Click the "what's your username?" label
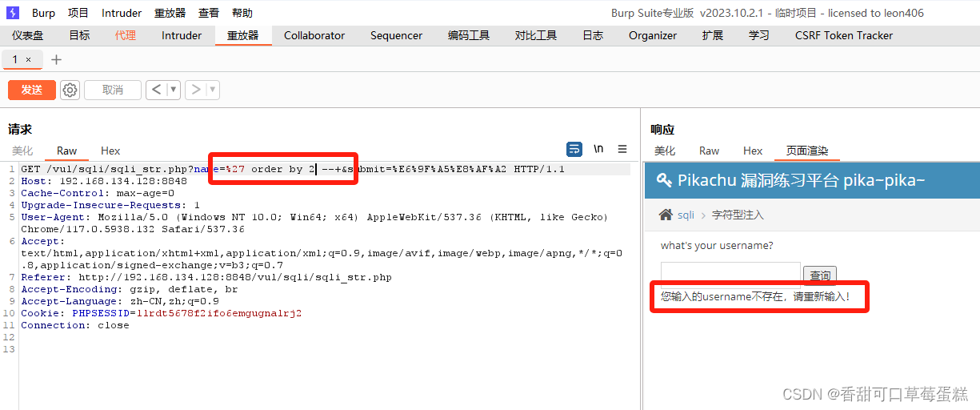 click(717, 245)
